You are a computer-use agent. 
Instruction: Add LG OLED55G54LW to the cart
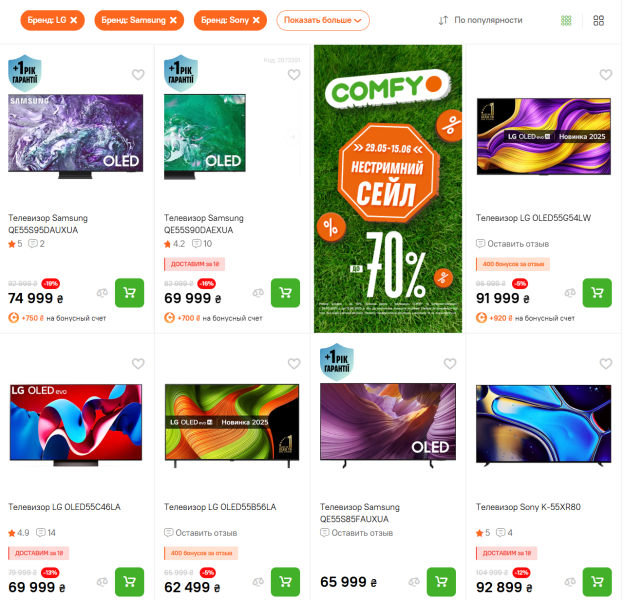point(597,292)
